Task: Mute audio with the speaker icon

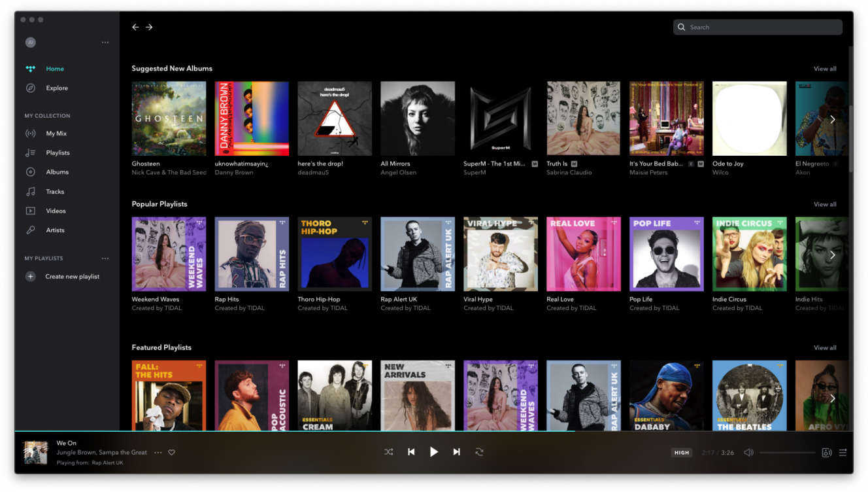Action: point(749,453)
